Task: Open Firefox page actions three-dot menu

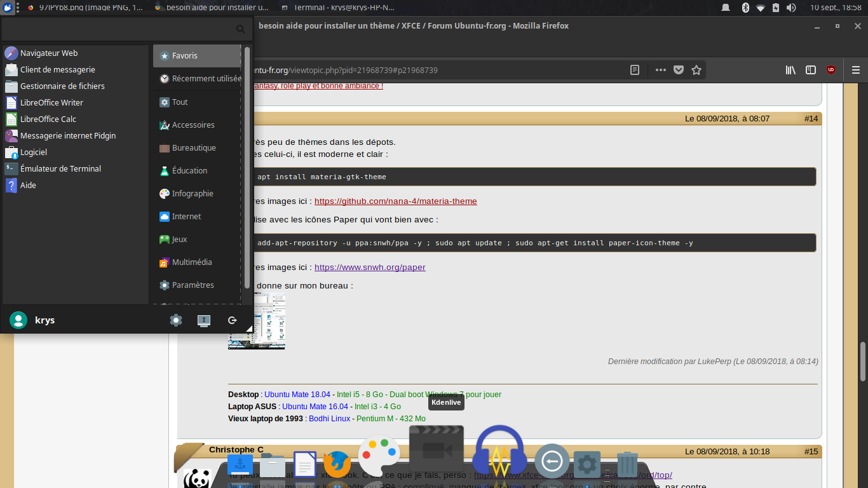Action: (x=661, y=70)
